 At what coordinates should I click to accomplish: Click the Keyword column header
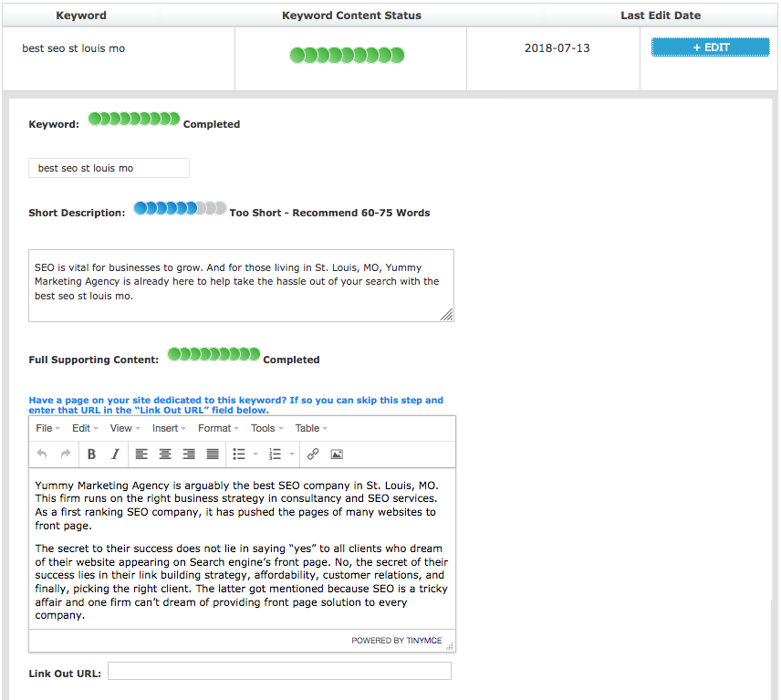(80, 16)
